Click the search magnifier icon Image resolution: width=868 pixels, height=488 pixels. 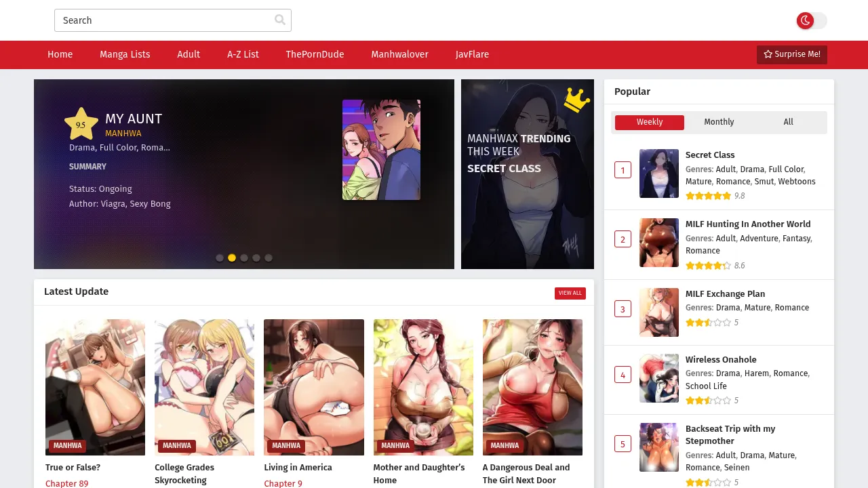(279, 20)
